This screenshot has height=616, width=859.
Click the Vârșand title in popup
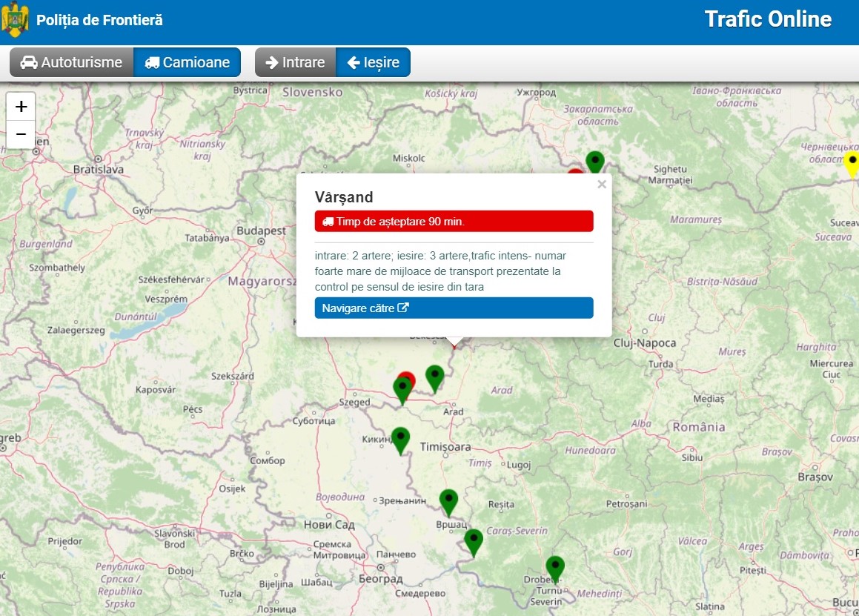point(344,197)
